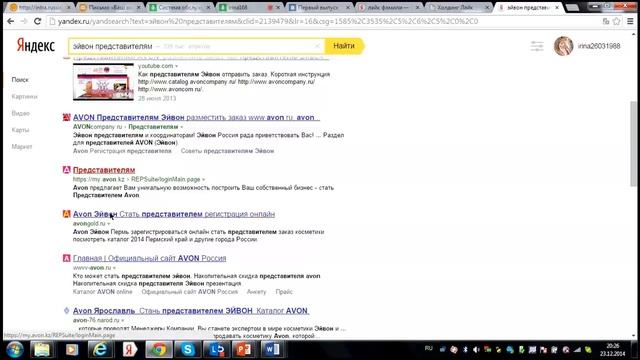The height and width of the screenshot is (360, 640).
Task: Open Главная Официальный сайт AVON Россия
Action: tap(149, 258)
